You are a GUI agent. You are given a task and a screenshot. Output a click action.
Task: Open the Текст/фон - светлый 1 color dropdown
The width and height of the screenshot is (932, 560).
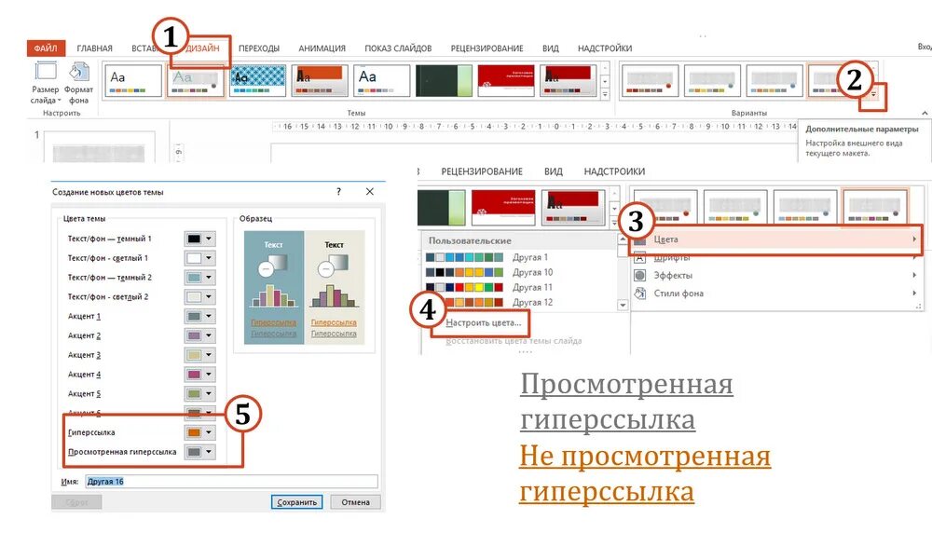tap(209, 258)
